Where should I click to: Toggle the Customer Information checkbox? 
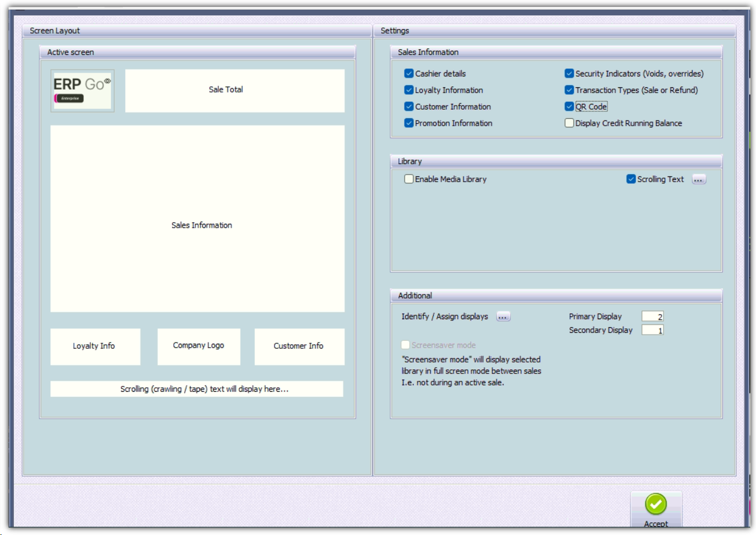409,107
